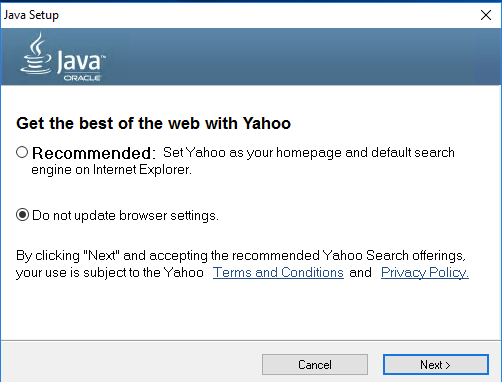Click the Java coffee cup logo

pyautogui.click(x=36, y=53)
